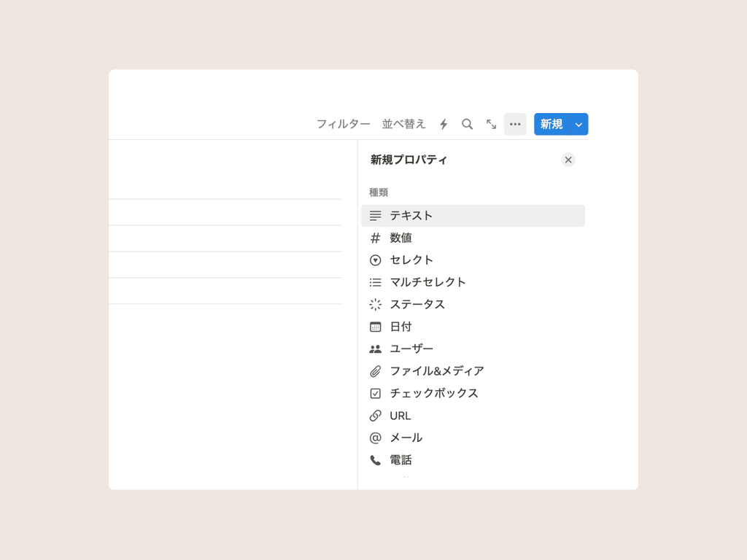The width and height of the screenshot is (747, 560).
Task: Open the three-dots more options menu
Action: (515, 124)
